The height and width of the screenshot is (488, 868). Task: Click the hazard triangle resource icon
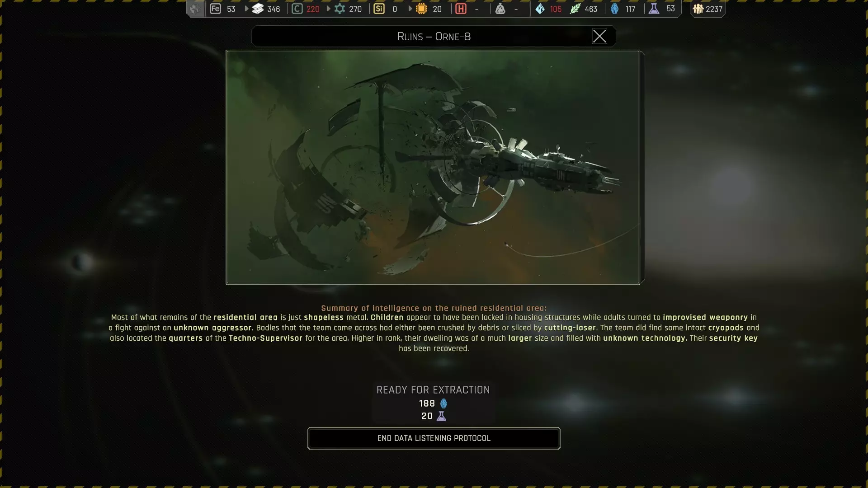pos(500,9)
